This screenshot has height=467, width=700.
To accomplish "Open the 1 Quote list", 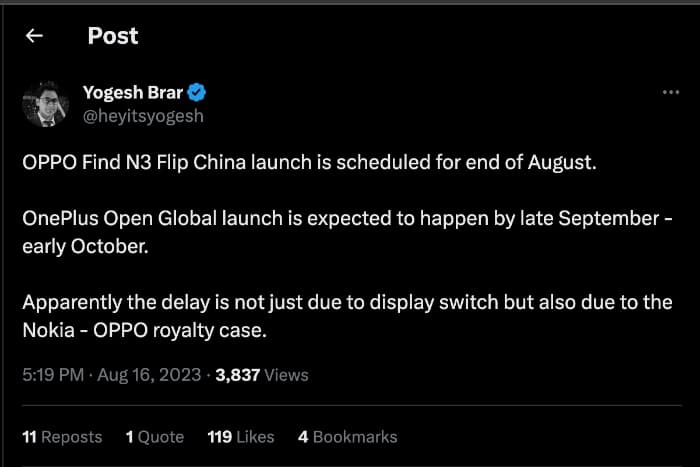I will (154, 437).
